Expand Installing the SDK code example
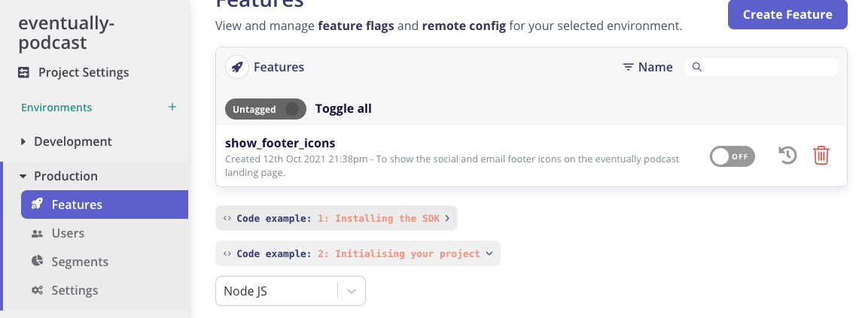This screenshot has height=318, width=868. pos(337,218)
